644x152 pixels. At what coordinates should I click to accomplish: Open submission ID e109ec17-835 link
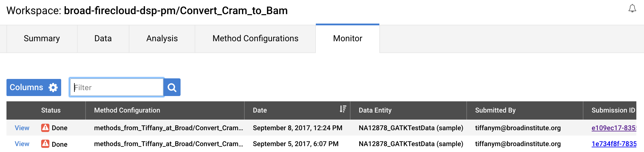(614, 128)
